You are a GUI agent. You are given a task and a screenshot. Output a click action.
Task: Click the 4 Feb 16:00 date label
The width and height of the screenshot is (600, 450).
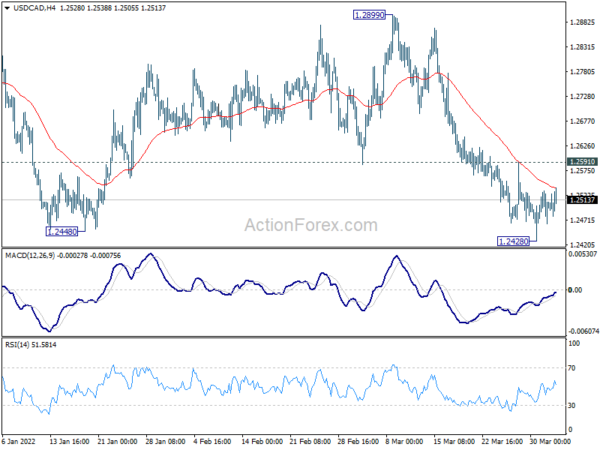pos(212,441)
